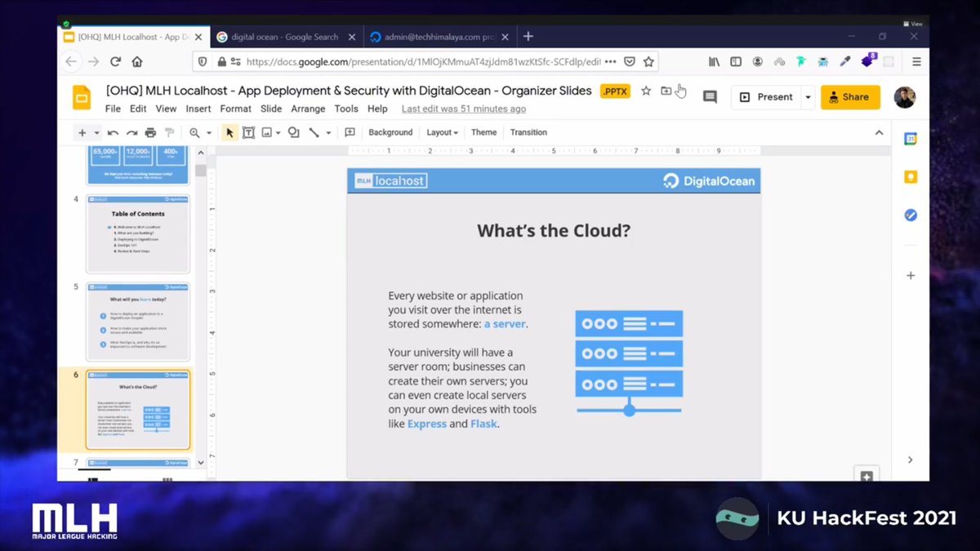
Task: Open a new browser tab
Action: [x=528, y=37]
